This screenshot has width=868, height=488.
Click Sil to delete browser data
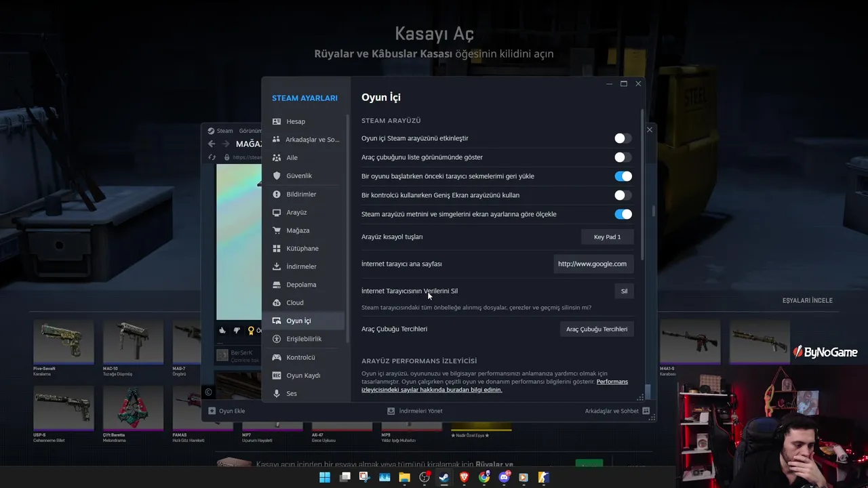[x=624, y=291]
